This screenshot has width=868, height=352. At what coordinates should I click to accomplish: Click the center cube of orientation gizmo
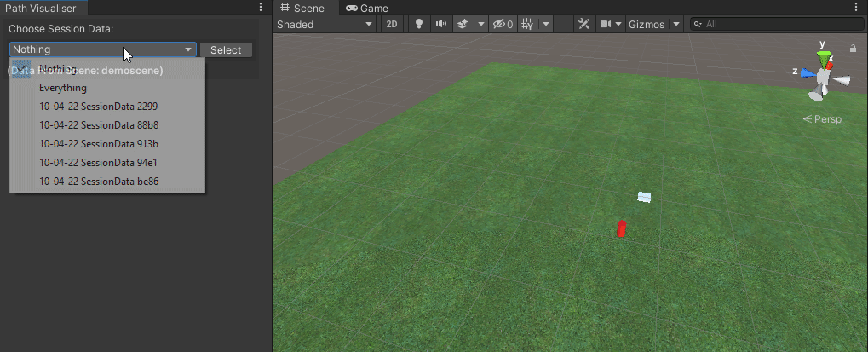tap(825, 77)
